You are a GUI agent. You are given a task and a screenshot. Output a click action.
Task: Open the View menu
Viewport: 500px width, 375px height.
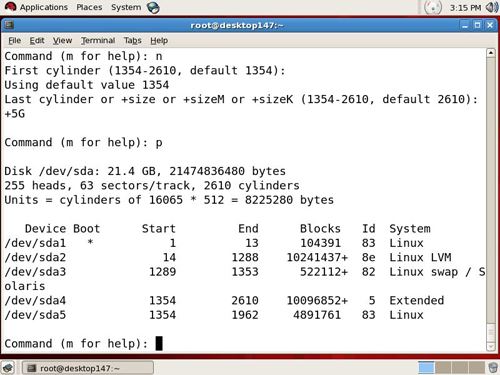click(62, 40)
